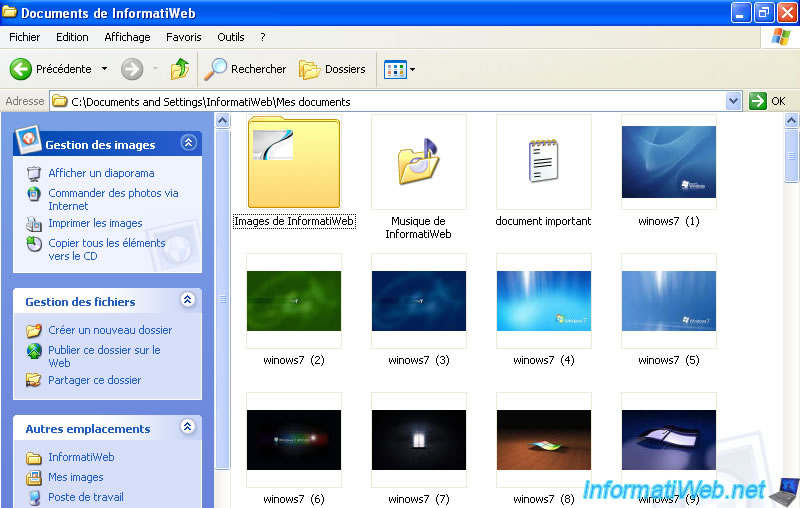Click the sidebar scrollbar thumb
This screenshot has height=508, width=800.
tap(222, 299)
